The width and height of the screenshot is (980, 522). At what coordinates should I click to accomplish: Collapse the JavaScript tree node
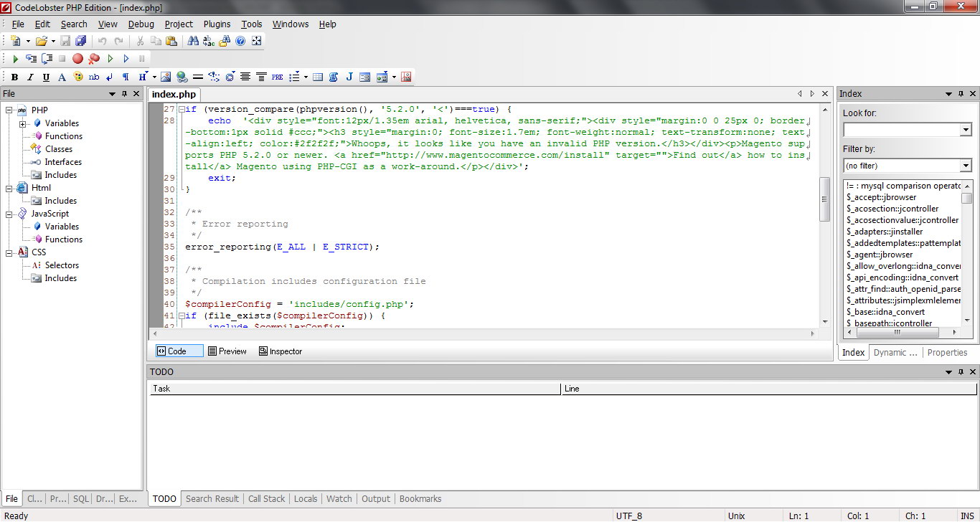(x=10, y=214)
